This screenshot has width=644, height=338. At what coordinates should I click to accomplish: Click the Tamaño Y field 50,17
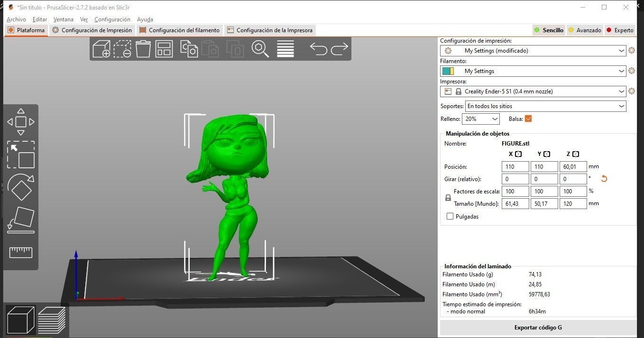click(544, 204)
